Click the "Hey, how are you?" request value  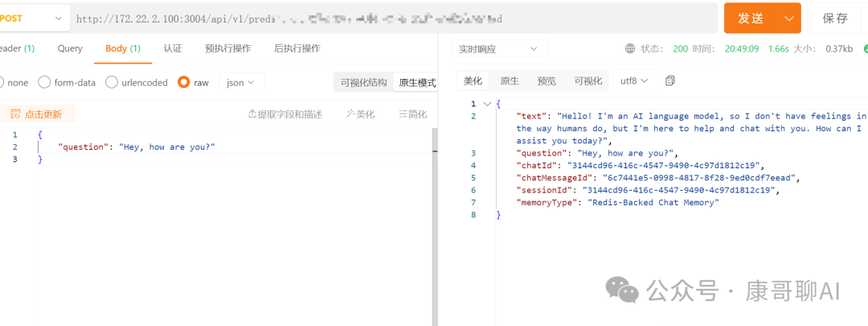click(166, 147)
